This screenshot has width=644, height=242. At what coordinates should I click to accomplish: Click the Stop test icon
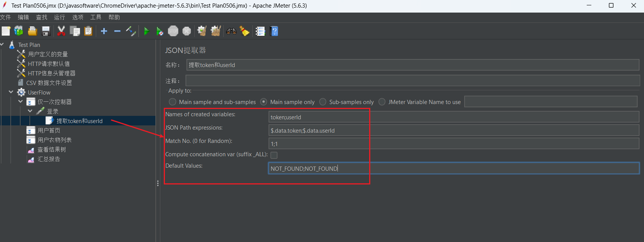173,31
